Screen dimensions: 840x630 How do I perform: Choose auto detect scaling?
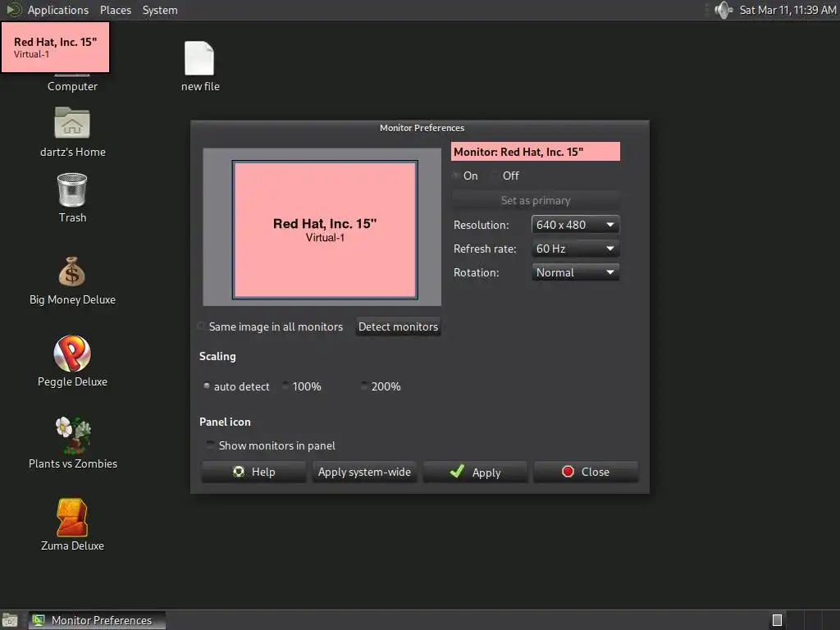207,386
